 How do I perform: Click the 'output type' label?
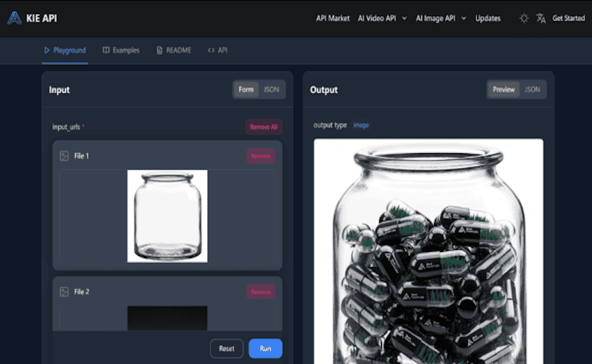[x=330, y=125]
